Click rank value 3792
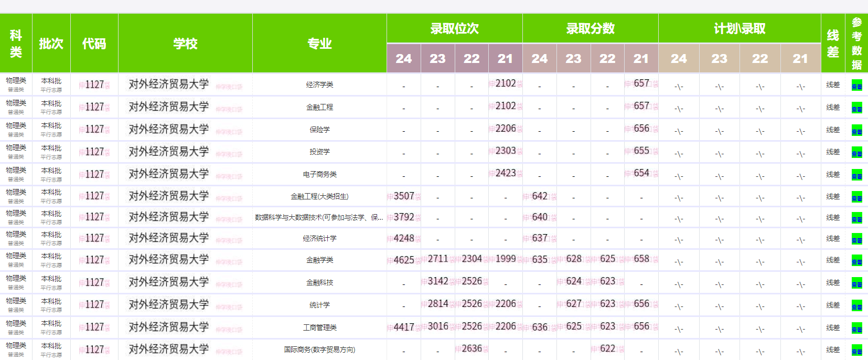Viewport: 868px width, 360px height. (404, 217)
